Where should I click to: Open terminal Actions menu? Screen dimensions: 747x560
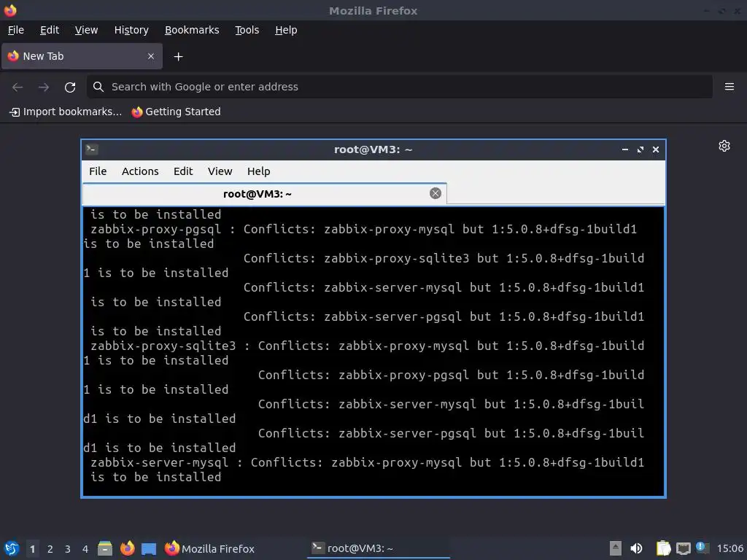[140, 171]
